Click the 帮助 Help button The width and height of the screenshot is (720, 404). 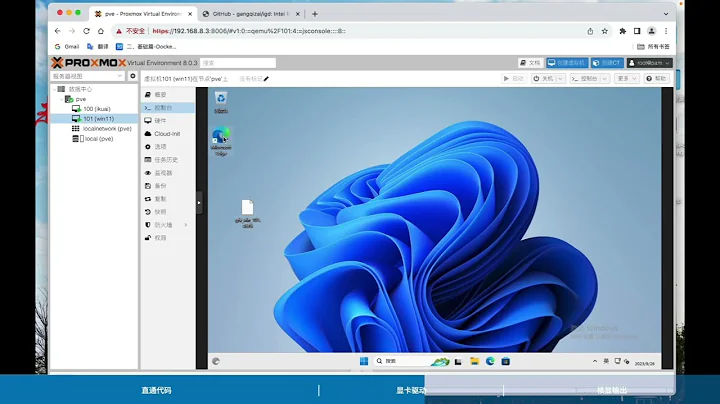[x=656, y=79]
